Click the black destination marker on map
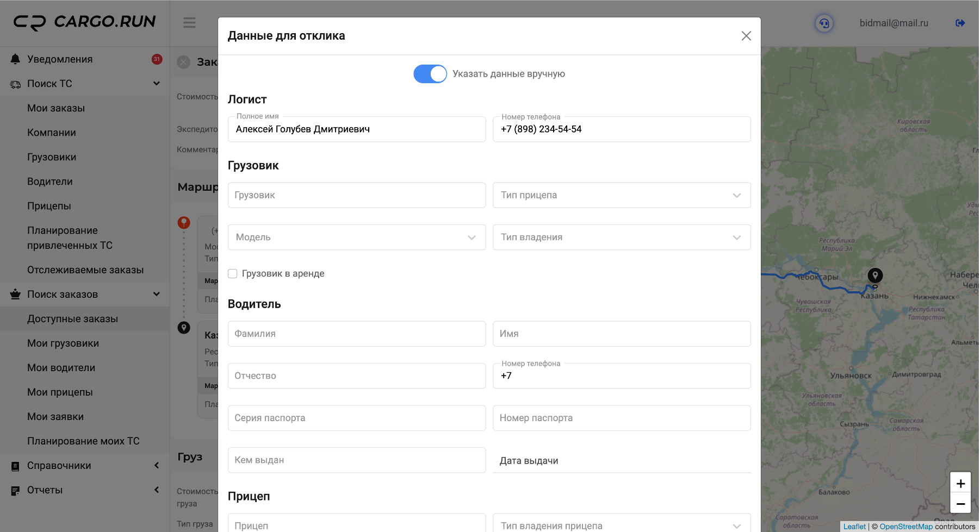The image size is (980, 532). coord(874,275)
